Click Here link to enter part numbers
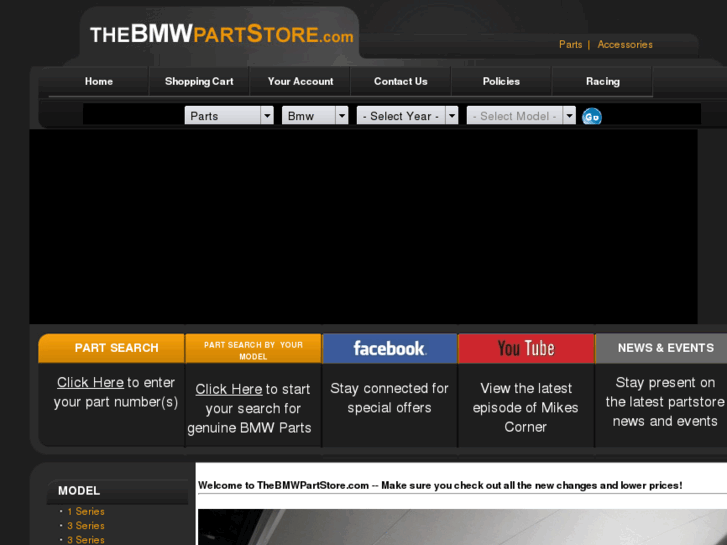 pyautogui.click(x=90, y=383)
